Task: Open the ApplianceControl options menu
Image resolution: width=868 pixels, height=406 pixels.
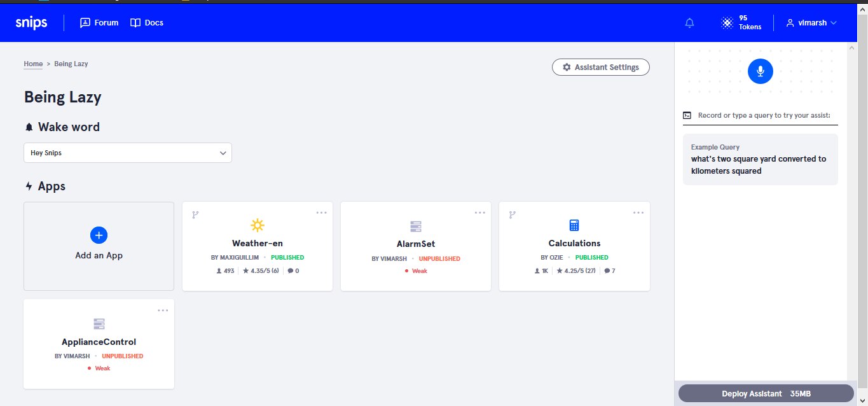Action: 163,311
